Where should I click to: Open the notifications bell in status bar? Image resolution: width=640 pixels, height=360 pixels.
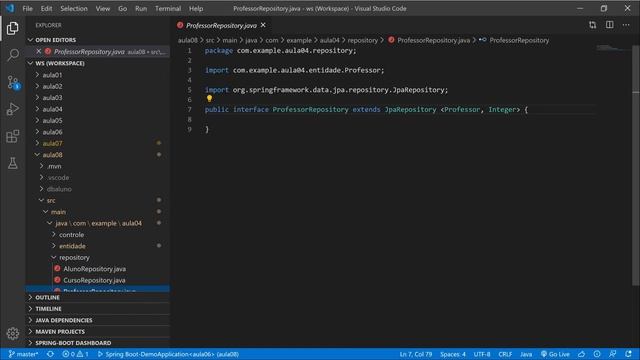click(628, 354)
